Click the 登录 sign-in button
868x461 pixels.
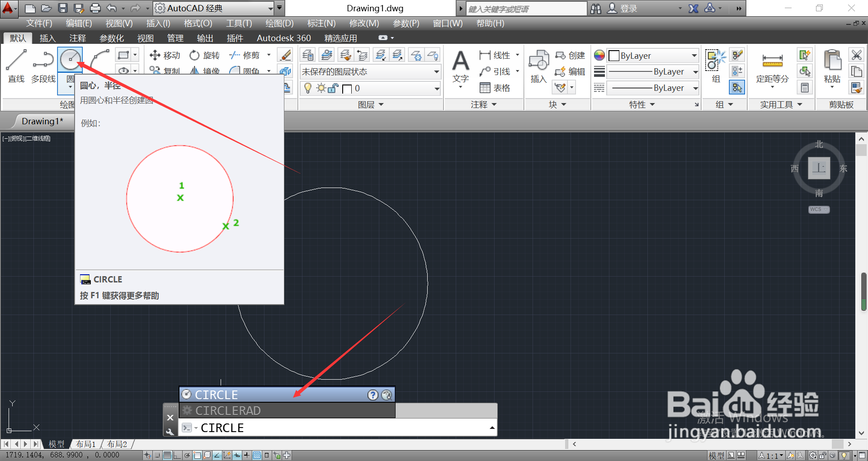pyautogui.click(x=623, y=8)
